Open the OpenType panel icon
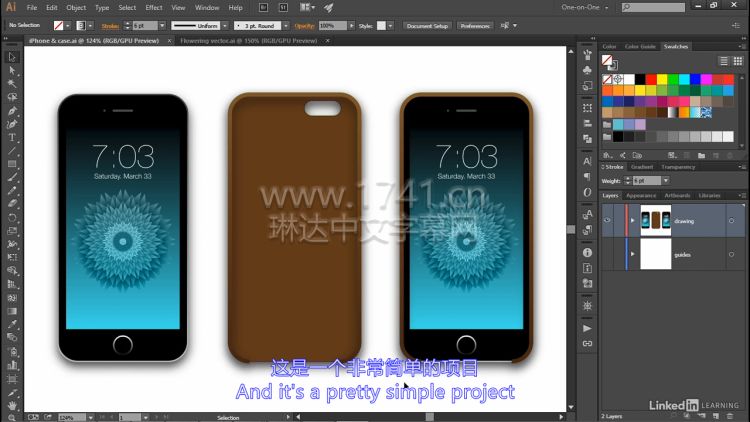The image size is (750, 422). pyautogui.click(x=587, y=192)
